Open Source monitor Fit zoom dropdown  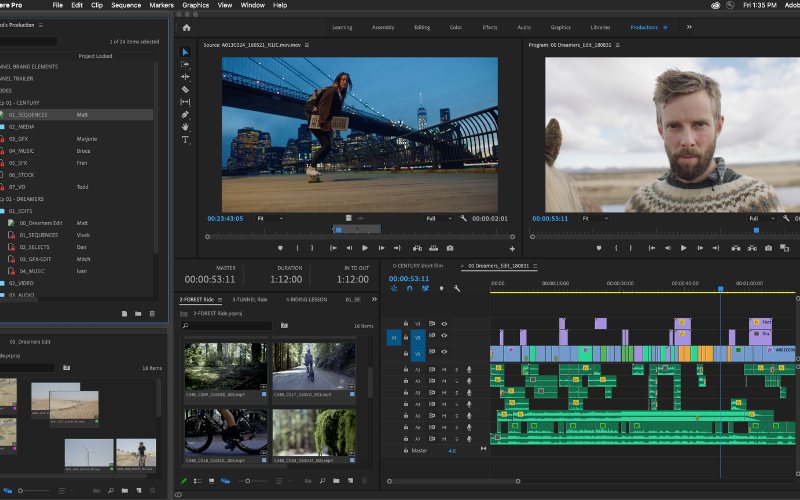[x=270, y=218]
